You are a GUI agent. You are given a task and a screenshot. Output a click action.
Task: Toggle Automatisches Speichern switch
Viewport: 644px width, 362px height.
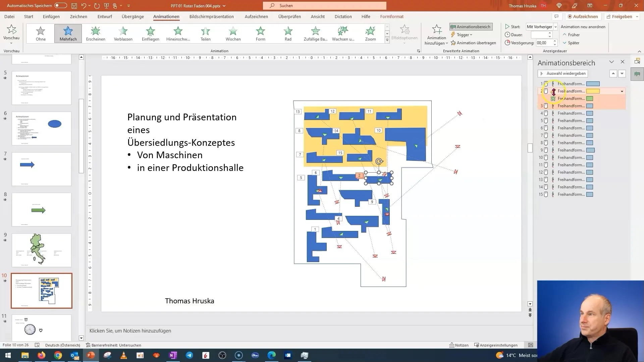61,6
